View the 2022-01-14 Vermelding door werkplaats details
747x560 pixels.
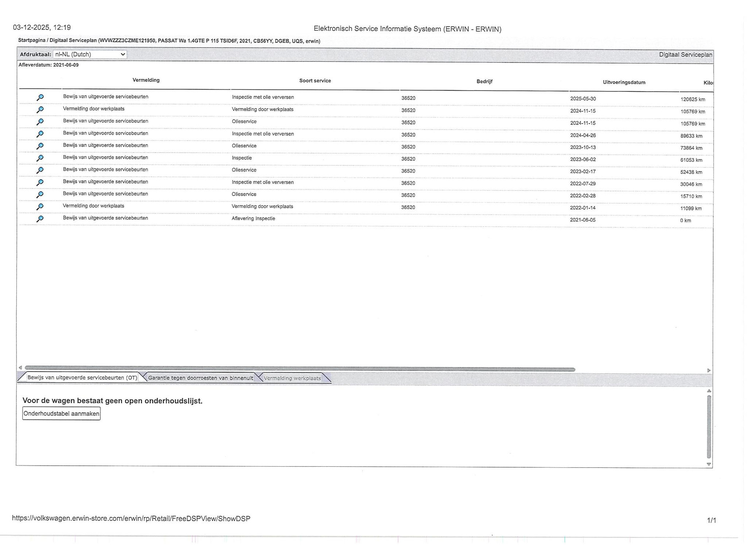[x=40, y=206]
